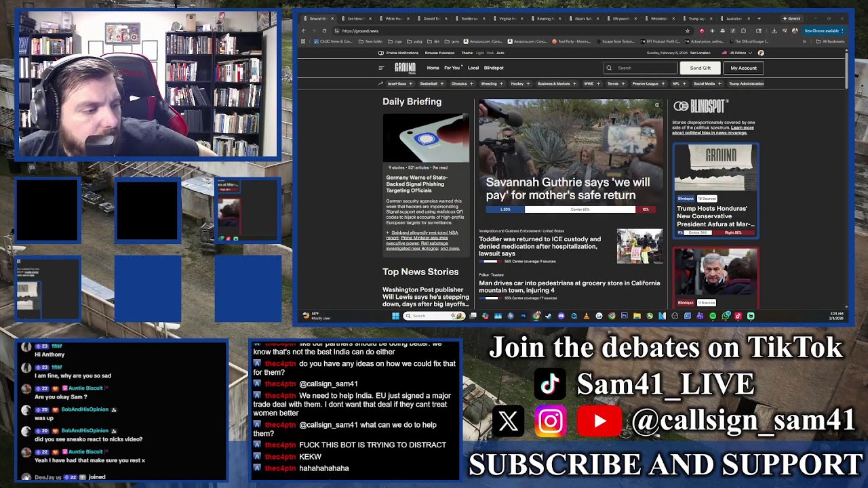868x488 pixels.
Task: Click the Ground News logo
Action: tap(405, 68)
